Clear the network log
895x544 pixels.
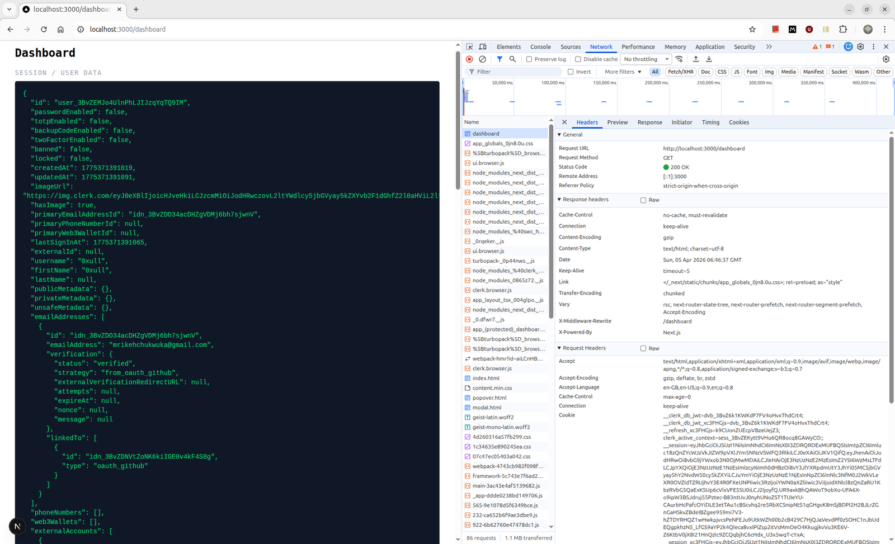482,59
